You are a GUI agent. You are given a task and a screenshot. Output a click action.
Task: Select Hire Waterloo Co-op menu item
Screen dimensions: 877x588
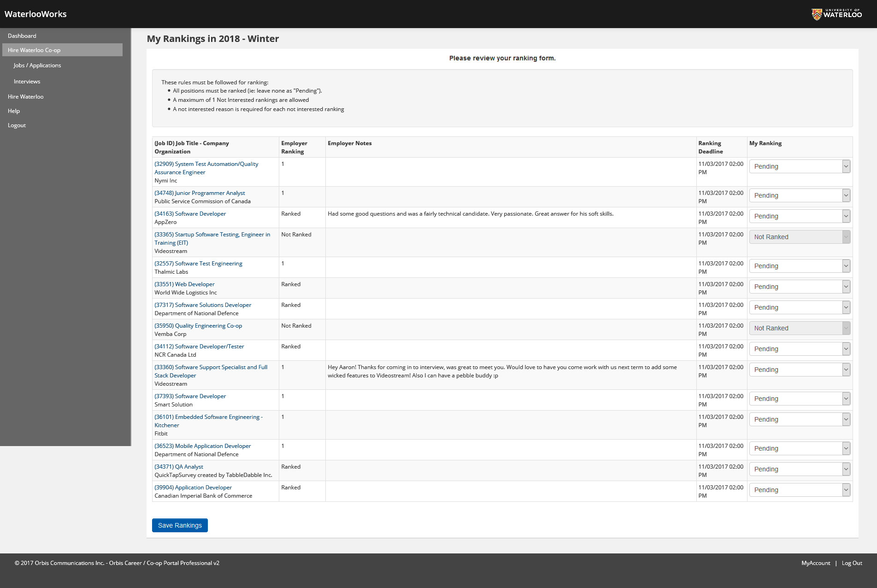pyautogui.click(x=62, y=50)
